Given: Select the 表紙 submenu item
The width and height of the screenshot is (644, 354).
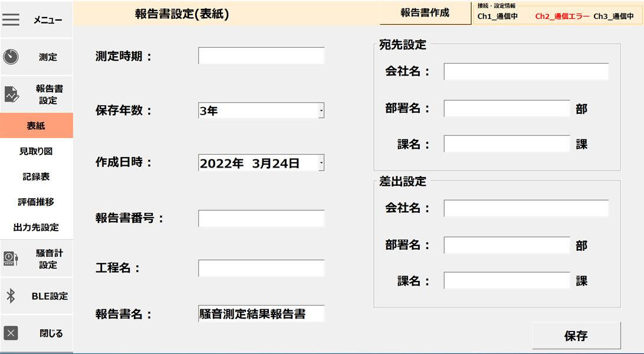Looking at the screenshot, I should pos(37,126).
